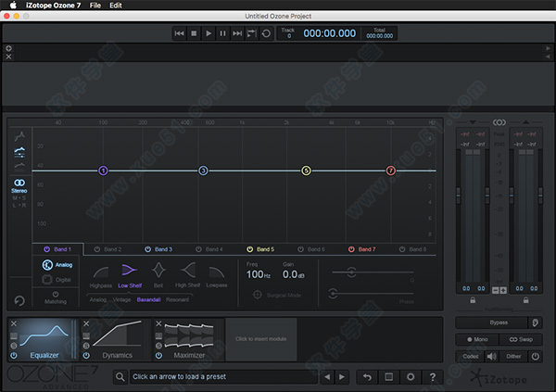
Task: Select the Baxandall shelf style
Action: point(148,299)
